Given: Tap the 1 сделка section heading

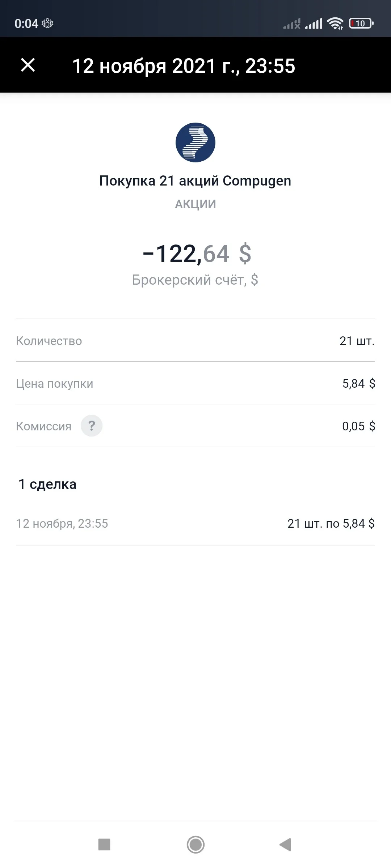Looking at the screenshot, I should point(47,484).
